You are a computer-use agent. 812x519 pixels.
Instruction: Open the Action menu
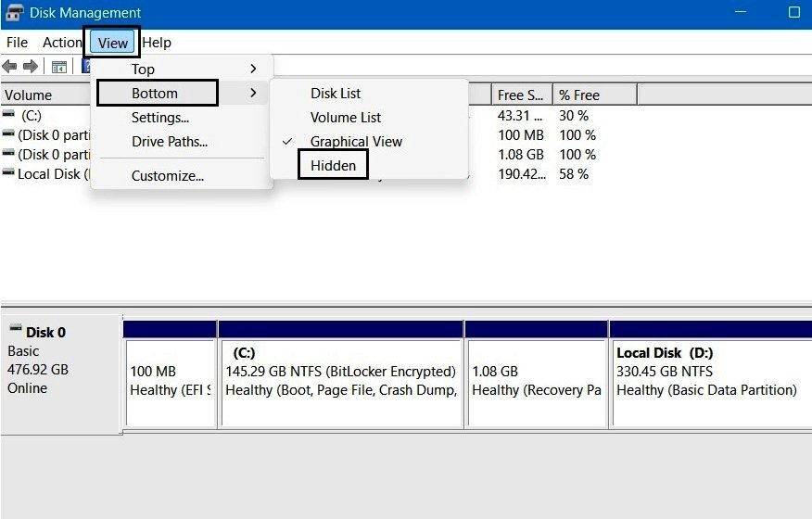[x=62, y=43]
